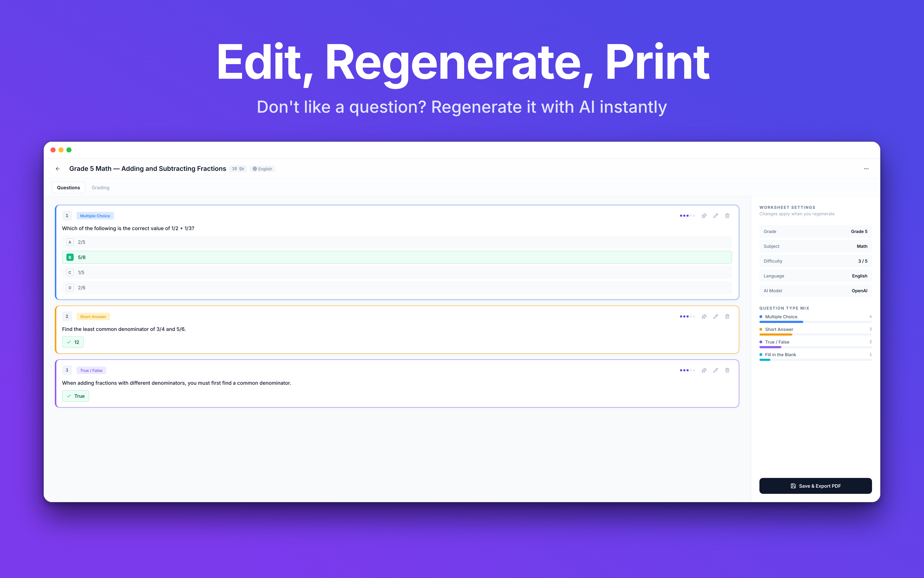Click the True / False type tag

(x=91, y=370)
